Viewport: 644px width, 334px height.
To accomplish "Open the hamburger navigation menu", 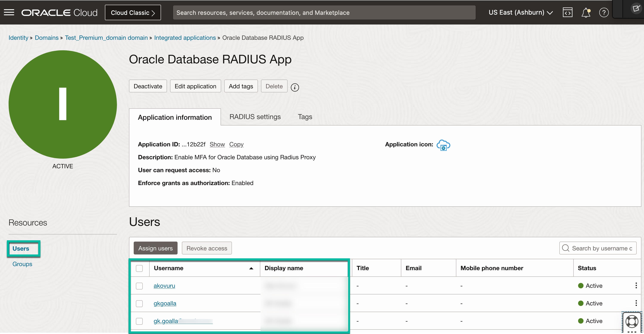I will pyautogui.click(x=9, y=12).
